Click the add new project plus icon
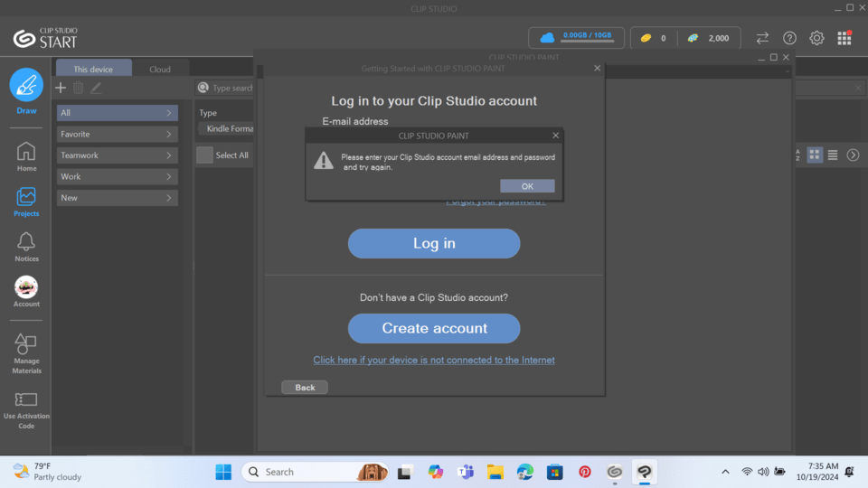The width and height of the screenshot is (868, 488). [61, 88]
